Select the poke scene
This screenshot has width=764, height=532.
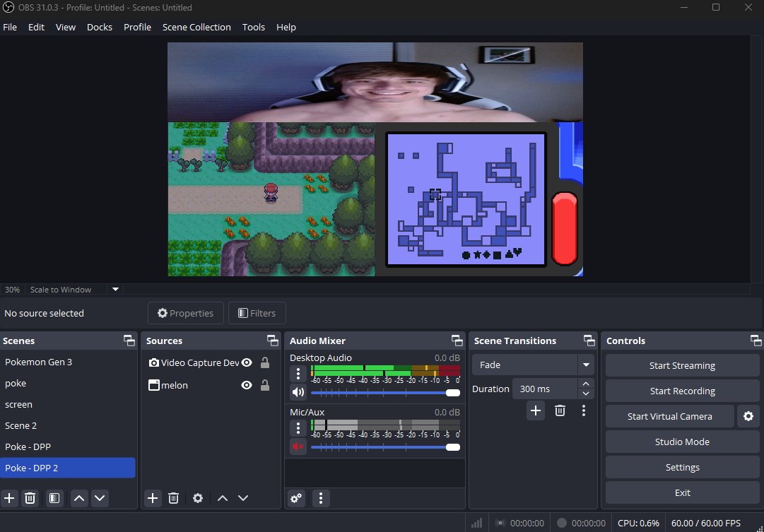click(x=68, y=384)
